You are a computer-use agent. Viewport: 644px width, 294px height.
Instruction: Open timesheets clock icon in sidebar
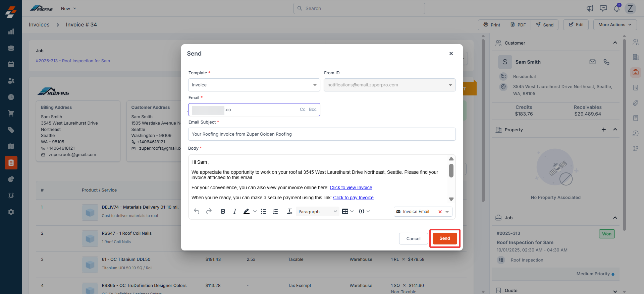click(11, 97)
